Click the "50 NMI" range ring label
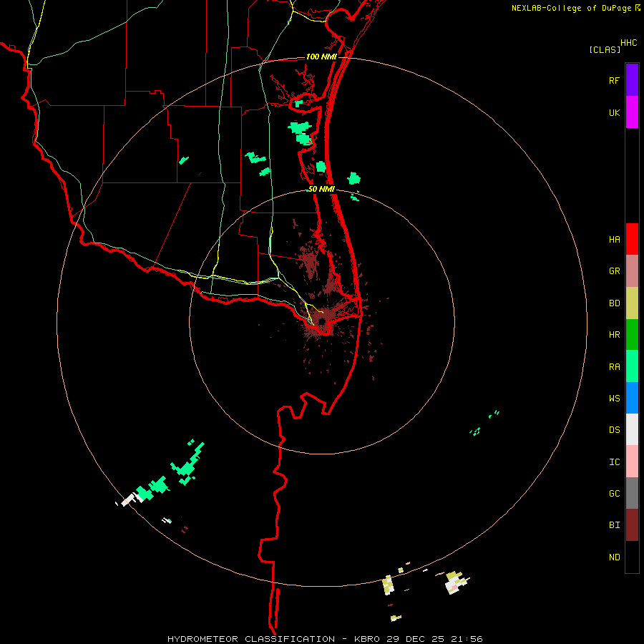Image resolution: width=644 pixels, height=644 pixels. [321, 189]
